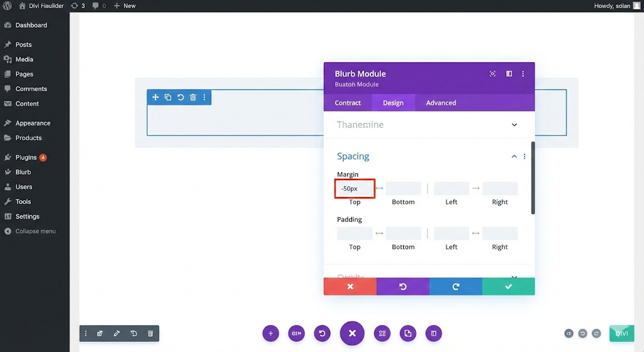
Task: Toggle link between Padding Top and Bottom
Action: click(x=379, y=233)
